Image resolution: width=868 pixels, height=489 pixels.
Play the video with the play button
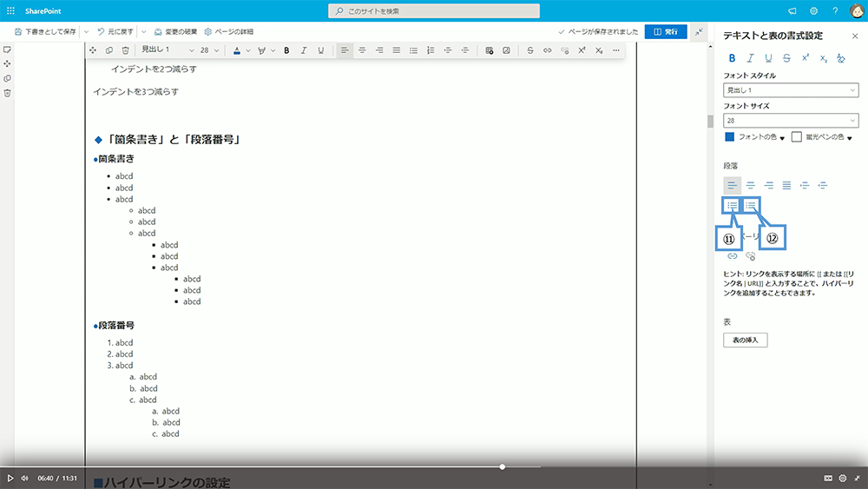coord(10,478)
